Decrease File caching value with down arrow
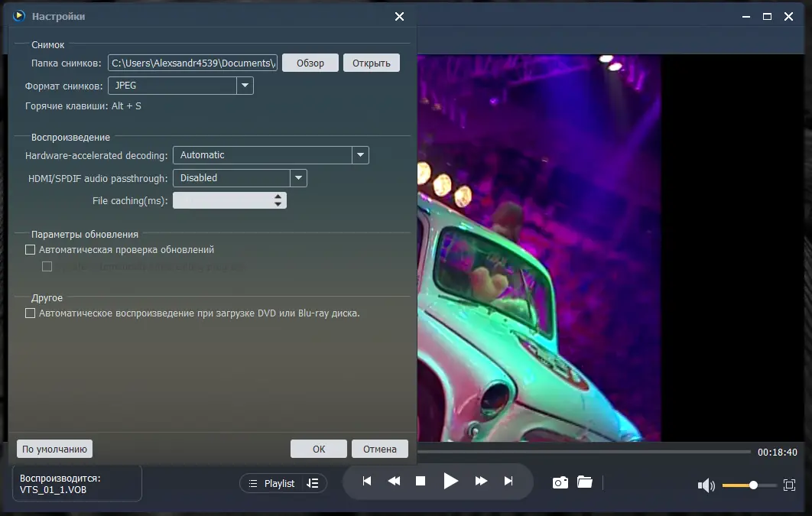The width and height of the screenshot is (812, 516). click(278, 204)
